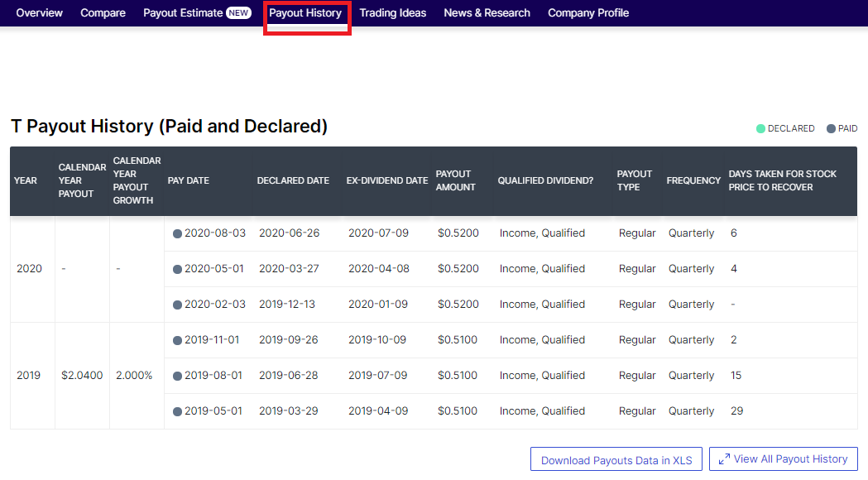Screen dimensions: 868x480
Task: Click declared date 2020-03-27
Action: coord(289,268)
